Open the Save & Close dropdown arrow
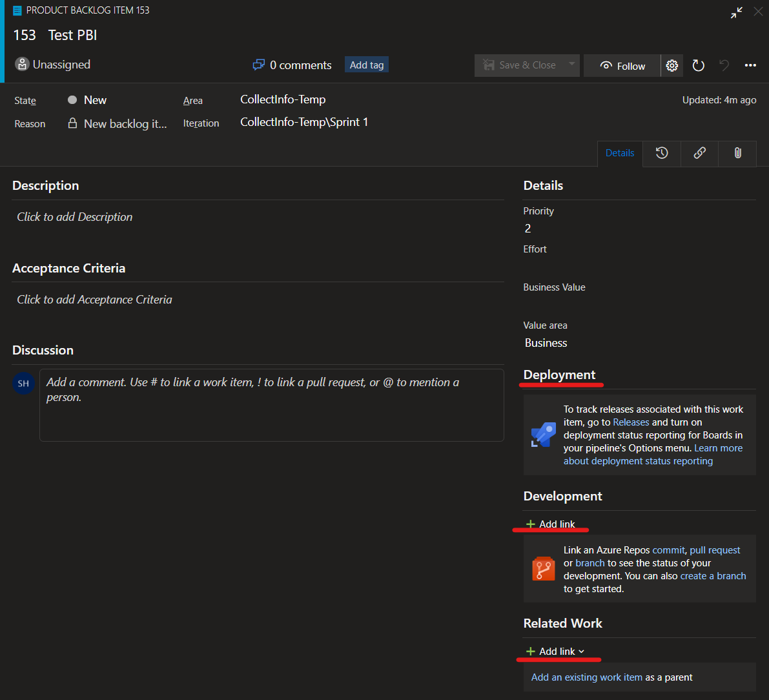The height and width of the screenshot is (700, 769). pyautogui.click(x=571, y=65)
